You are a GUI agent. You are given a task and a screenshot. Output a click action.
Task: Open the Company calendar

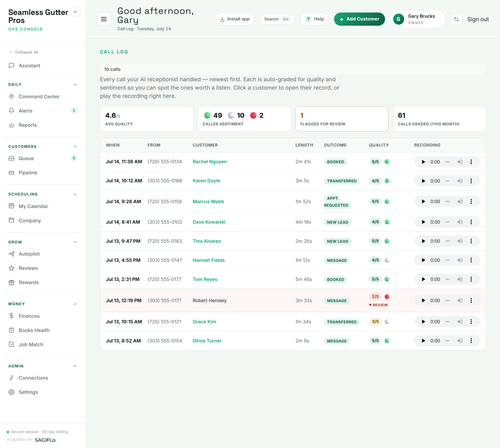point(43,221)
